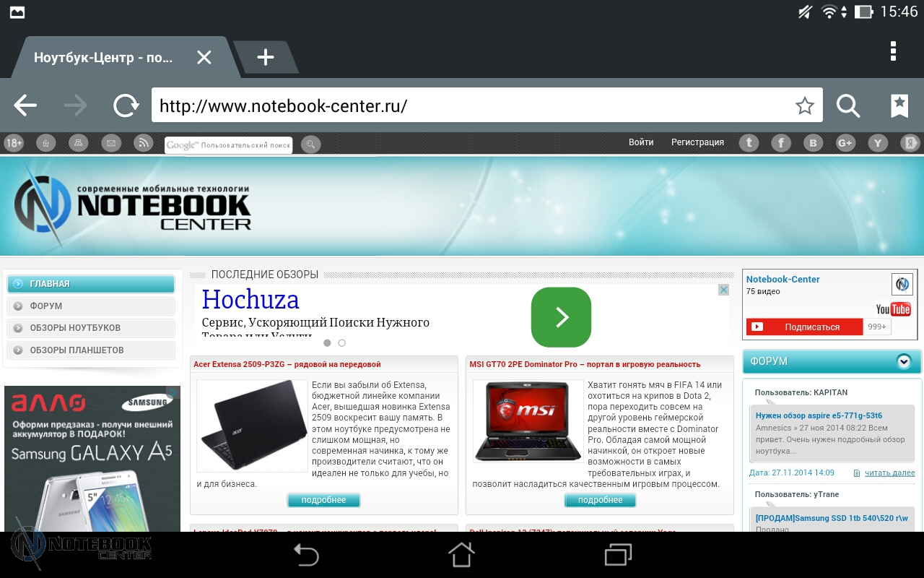Tap Wi-Fi icon in status bar
Screen dimensions: 924x578
click(829, 12)
